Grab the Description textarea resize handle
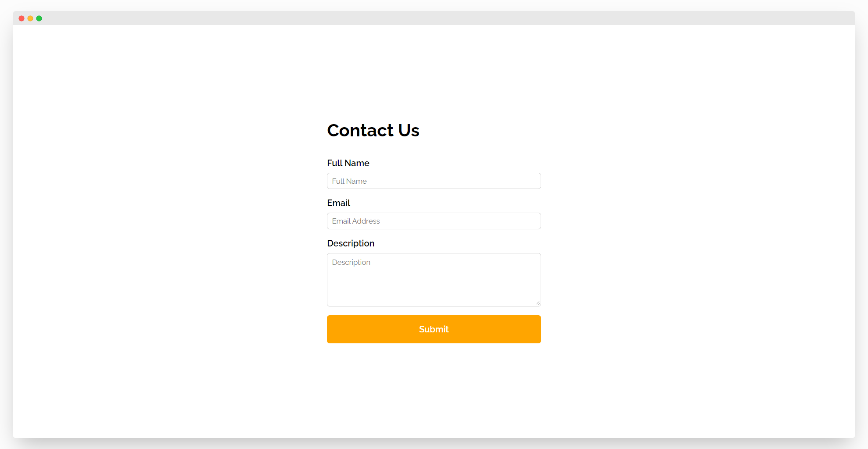This screenshot has height=449, width=868. (538, 303)
